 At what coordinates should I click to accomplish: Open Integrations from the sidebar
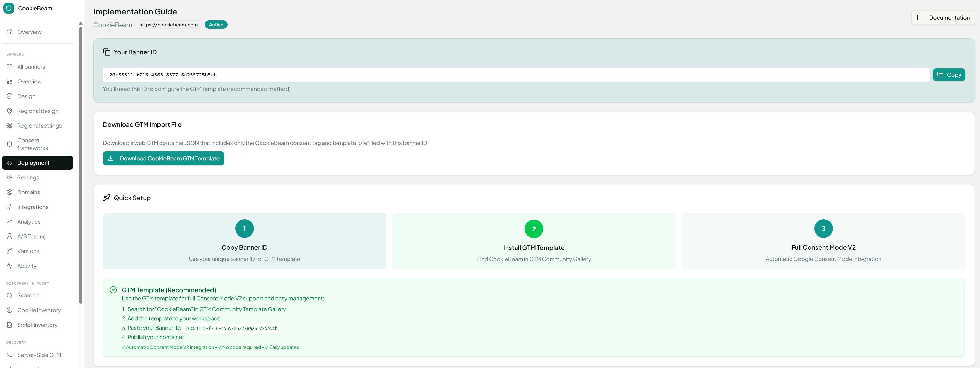tap(37, 207)
